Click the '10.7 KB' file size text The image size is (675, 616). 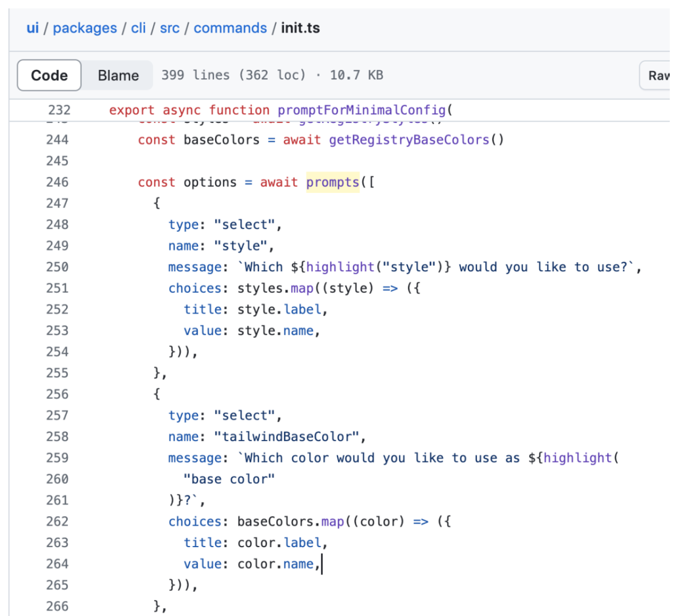tap(356, 75)
